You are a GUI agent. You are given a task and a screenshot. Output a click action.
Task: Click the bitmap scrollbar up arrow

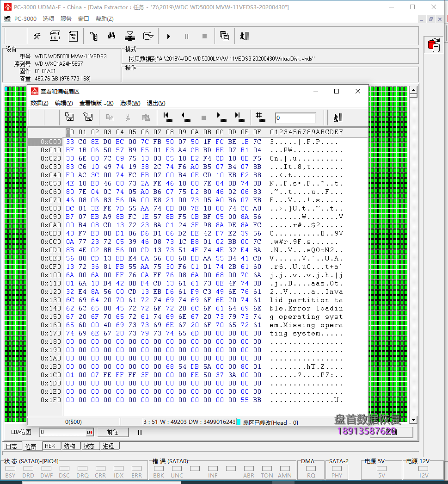point(413,90)
